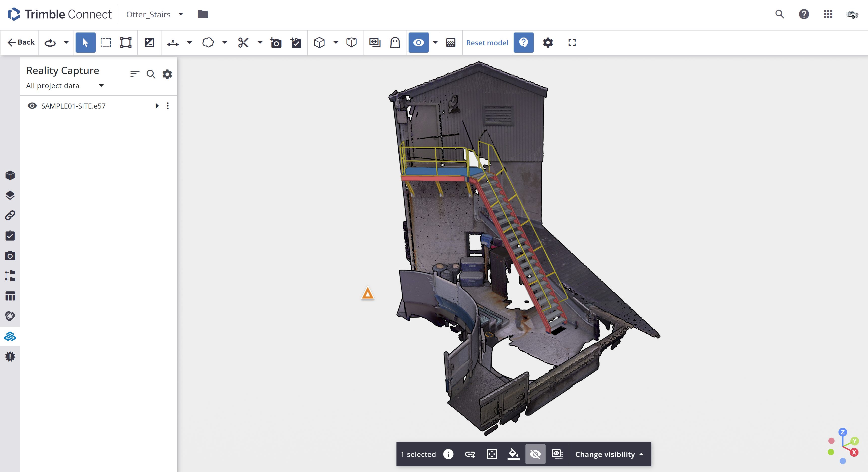Toggle visibility of SAMPLE01-SITE.e57
The width and height of the screenshot is (868, 472).
pyautogui.click(x=32, y=106)
